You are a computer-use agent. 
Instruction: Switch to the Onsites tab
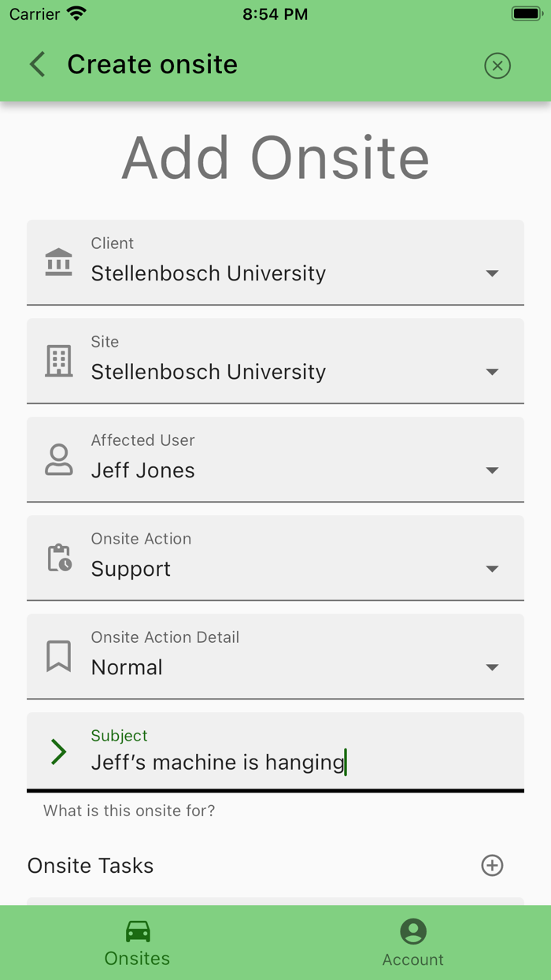tap(138, 943)
